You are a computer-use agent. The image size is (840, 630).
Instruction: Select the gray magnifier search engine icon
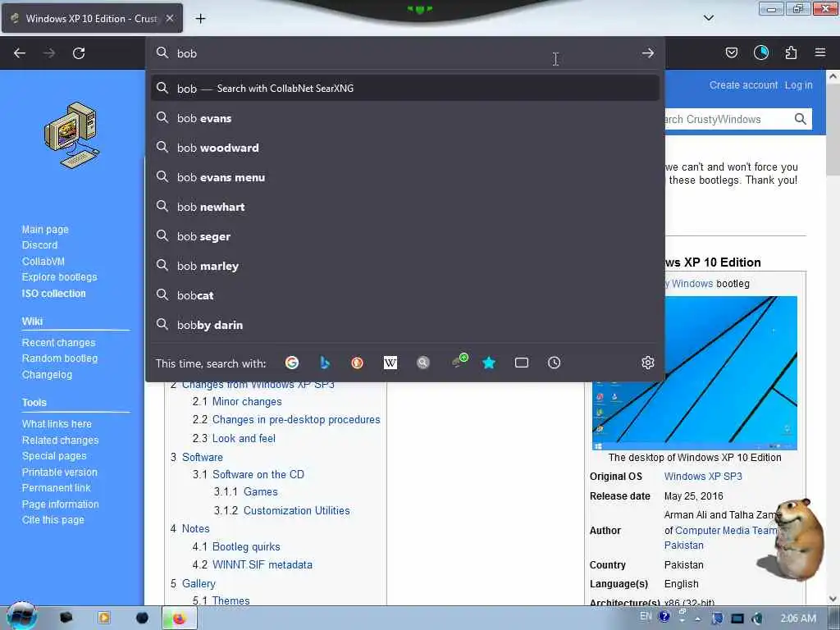click(x=423, y=363)
